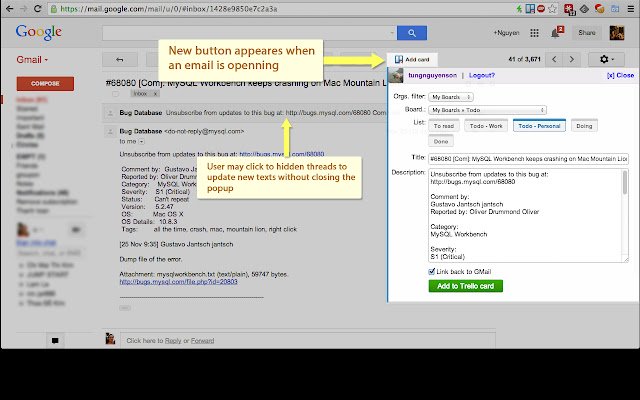This screenshot has height=400, width=640.
Task: Click the description scrollbar thumb
Action: (625, 182)
